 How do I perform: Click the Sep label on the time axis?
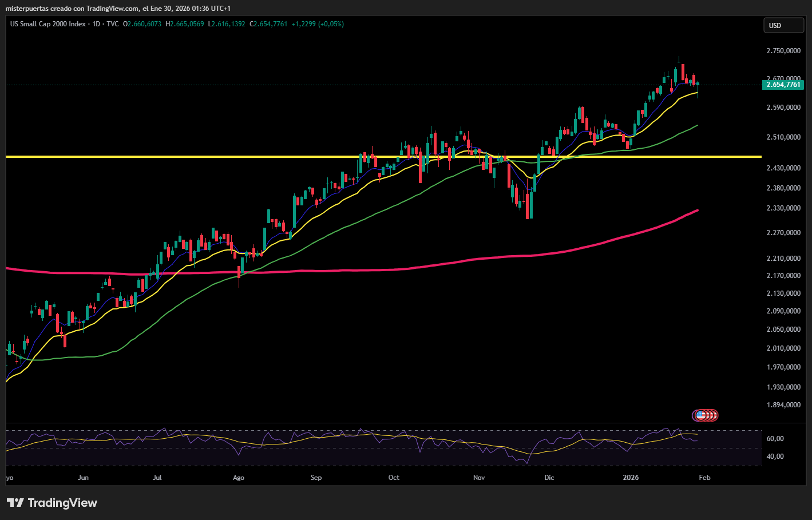(316, 478)
